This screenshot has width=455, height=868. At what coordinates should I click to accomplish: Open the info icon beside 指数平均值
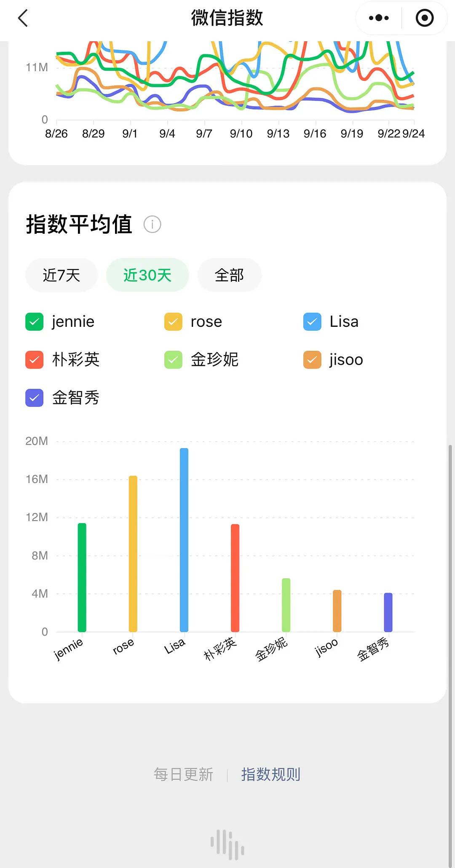pyautogui.click(x=153, y=224)
